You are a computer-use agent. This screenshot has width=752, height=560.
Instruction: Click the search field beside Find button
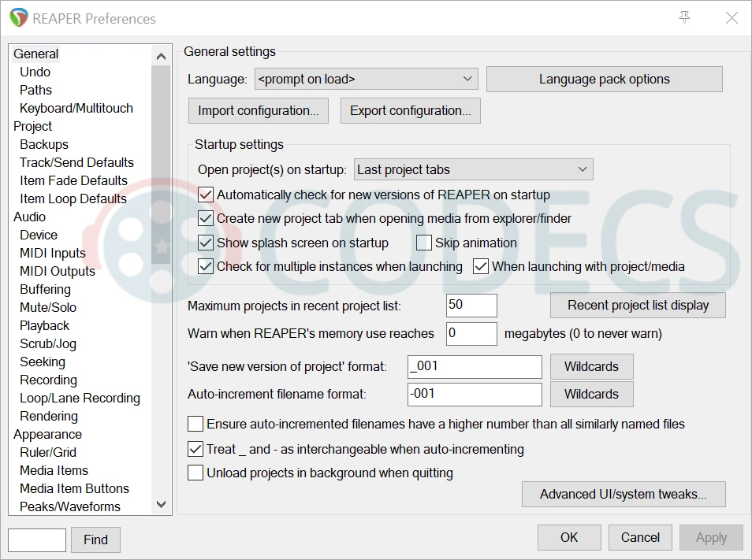pos(36,540)
